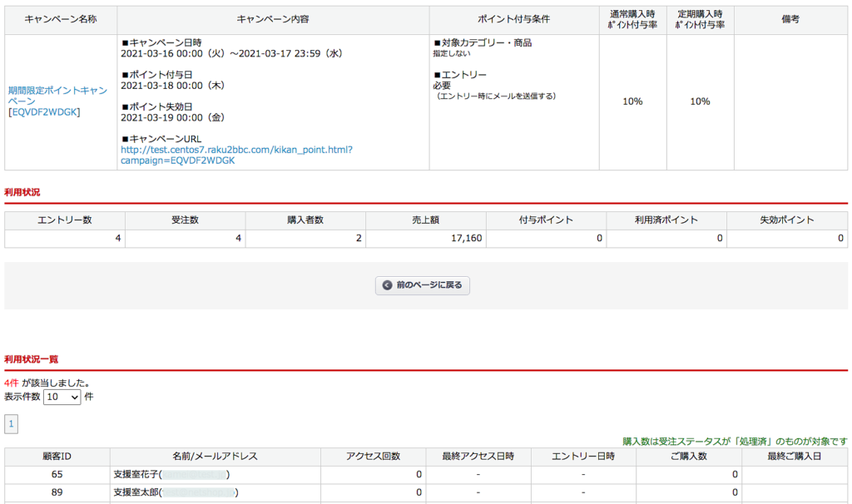
Task: Click the 最終アクセス日時 column header
Action: click(x=478, y=456)
